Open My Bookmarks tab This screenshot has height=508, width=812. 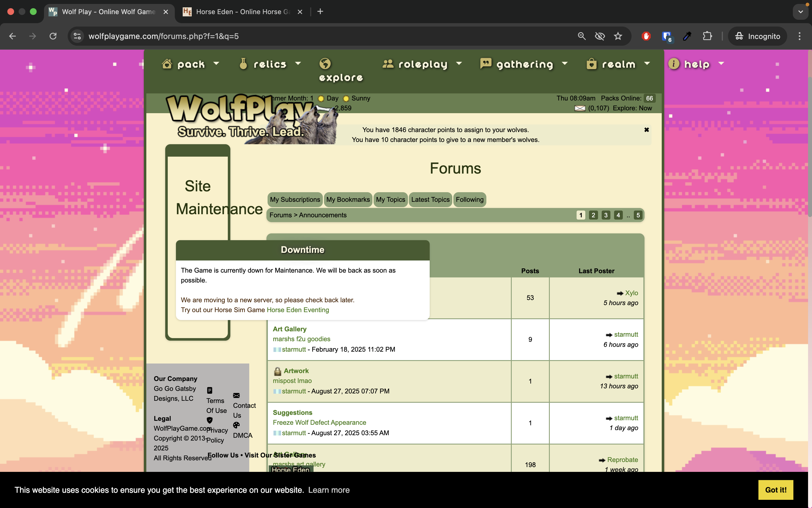tap(348, 200)
